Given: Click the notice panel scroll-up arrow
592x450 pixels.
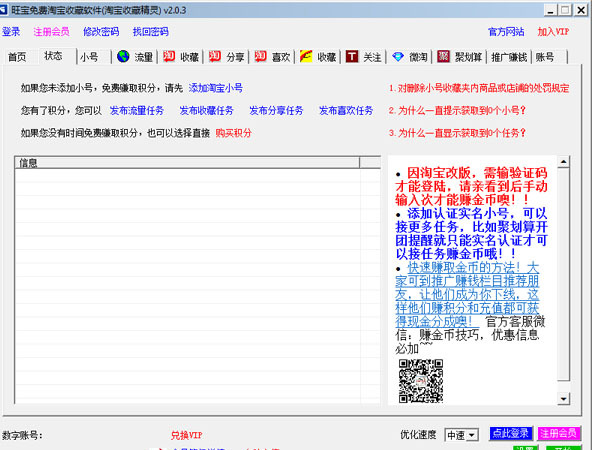Looking at the screenshot, I should click(x=563, y=162).
